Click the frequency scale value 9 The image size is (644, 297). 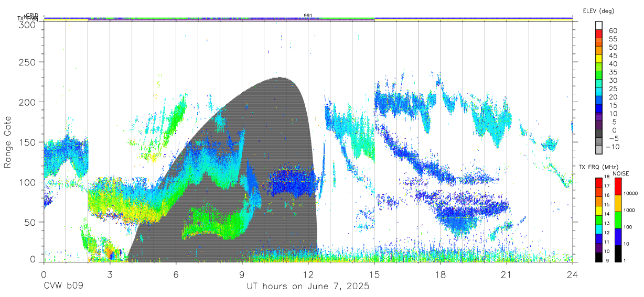607,260
